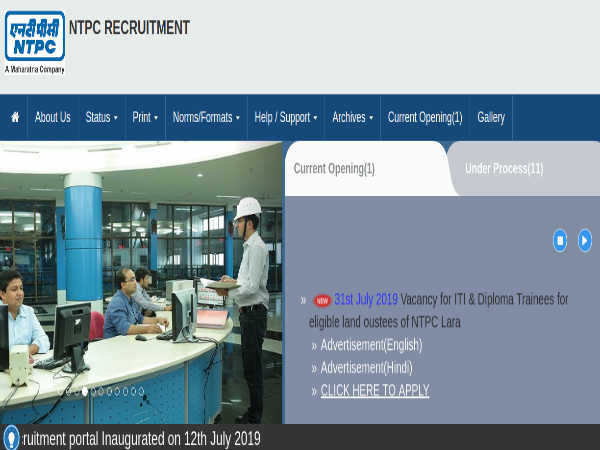The height and width of the screenshot is (450, 600).
Task: Click the NTPC logo
Action: [34, 39]
